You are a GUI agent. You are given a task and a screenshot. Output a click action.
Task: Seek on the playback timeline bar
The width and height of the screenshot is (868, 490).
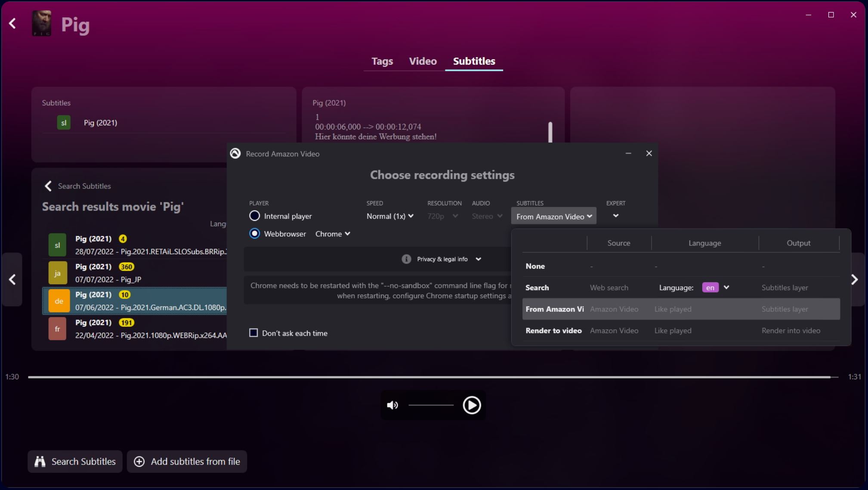(x=433, y=377)
